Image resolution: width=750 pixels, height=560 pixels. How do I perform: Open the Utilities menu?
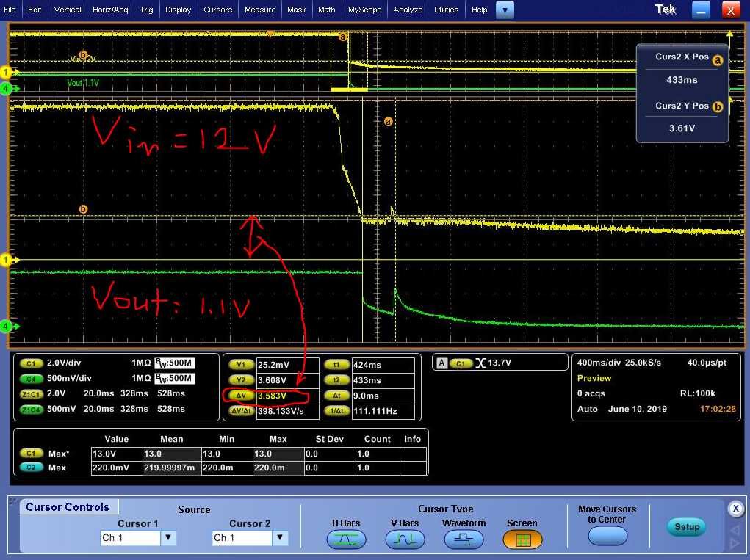tap(446, 10)
